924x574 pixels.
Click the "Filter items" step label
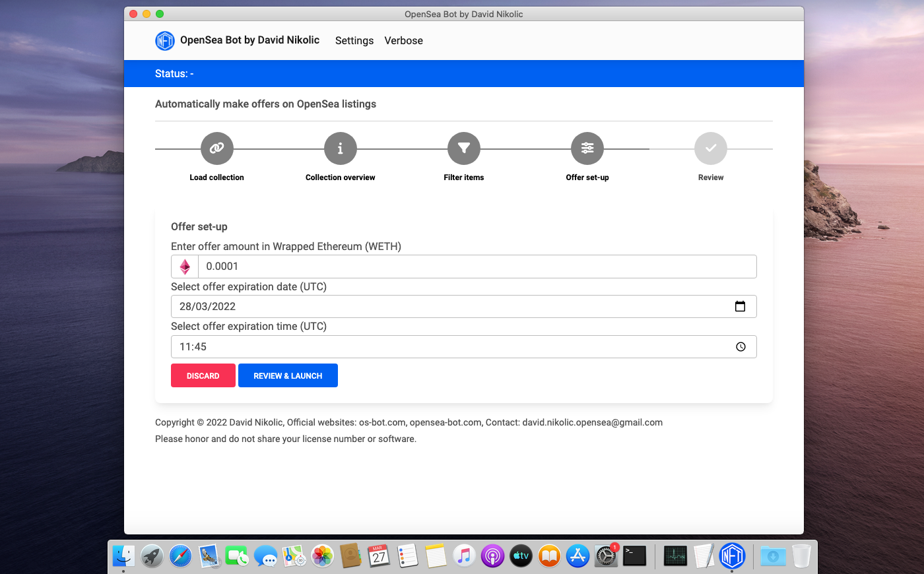pos(464,177)
